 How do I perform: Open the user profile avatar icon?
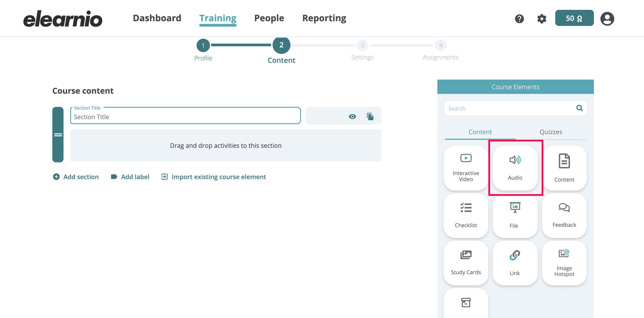[607, 19]
